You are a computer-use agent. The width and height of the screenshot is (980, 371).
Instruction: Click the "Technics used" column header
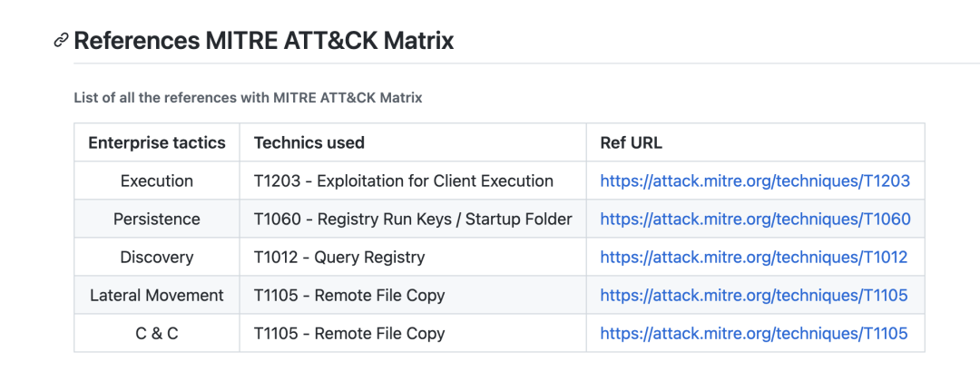(413, 142)
